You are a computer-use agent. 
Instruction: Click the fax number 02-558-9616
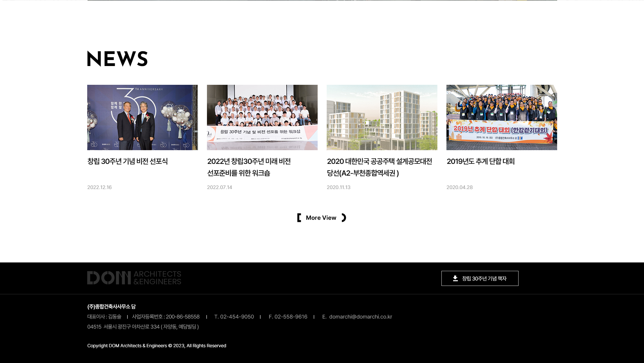pyautogui.click(x=290, y=317)
